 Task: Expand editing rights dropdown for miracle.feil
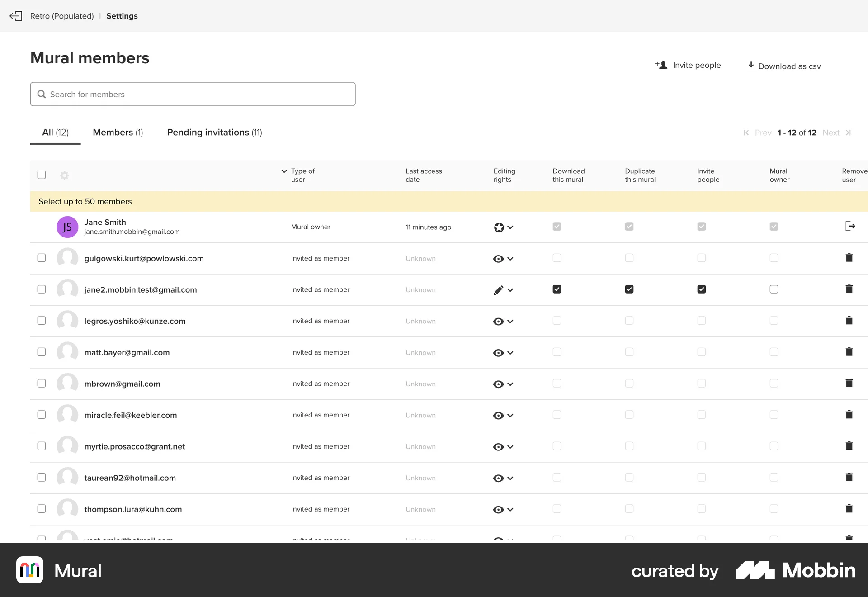[x=510, y=415]
